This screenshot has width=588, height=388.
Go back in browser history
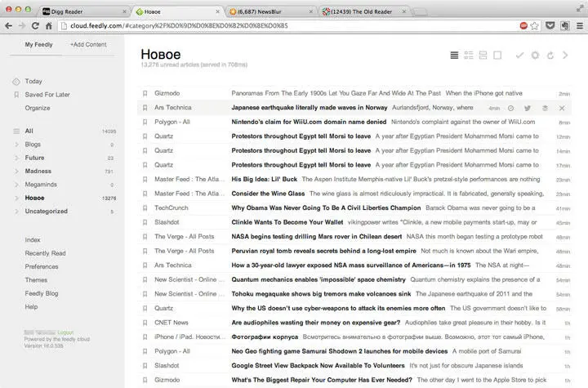(9, 25)
